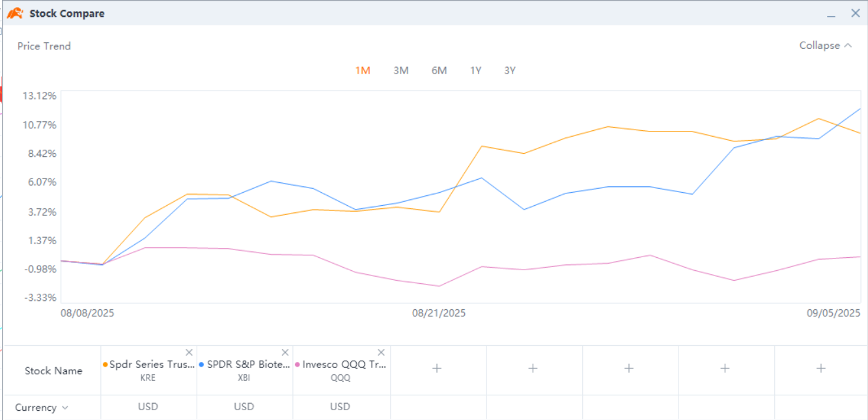This screenshot has width=868, height=420.
Task: Add stock using the third plus icon
Action: coord(628,369)
